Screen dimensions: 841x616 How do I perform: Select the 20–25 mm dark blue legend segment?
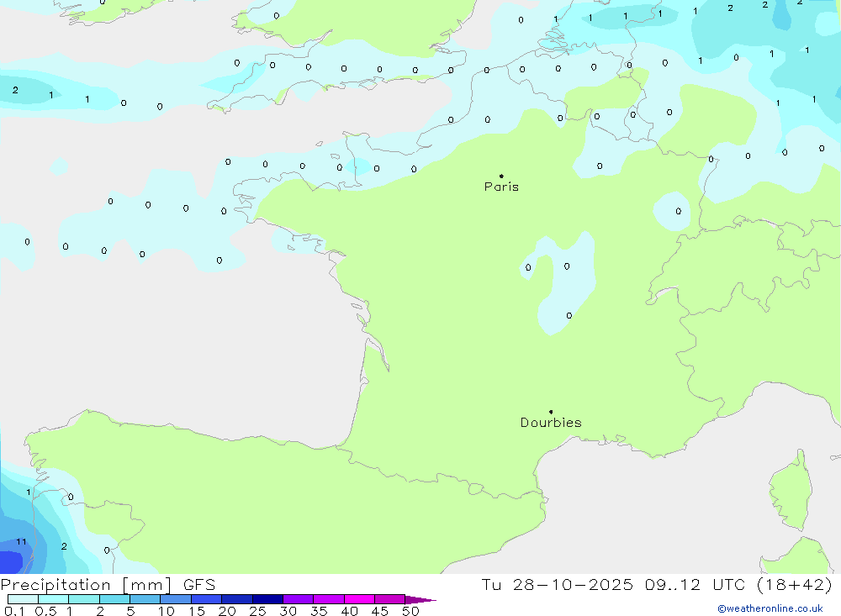click(x=237, y=599)
